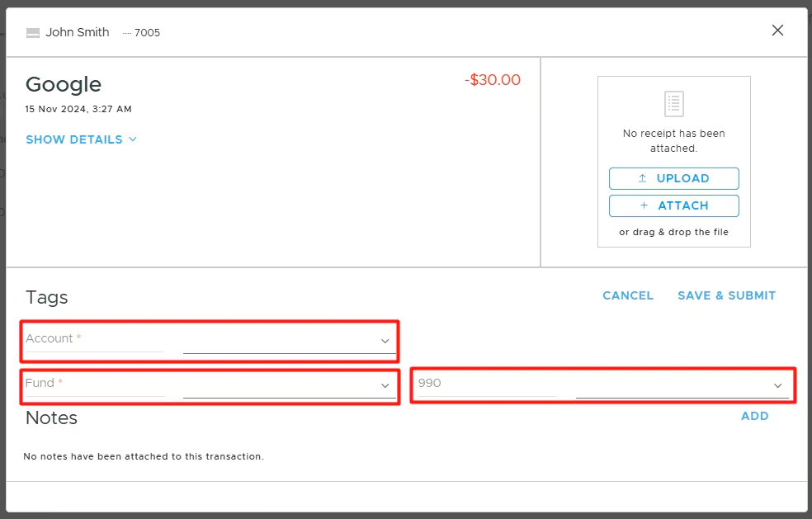This screenshot has height=519, width=812.
Task: Open the 990 tag dropdown
Action: pyautogui.click(x=682, y=385)
